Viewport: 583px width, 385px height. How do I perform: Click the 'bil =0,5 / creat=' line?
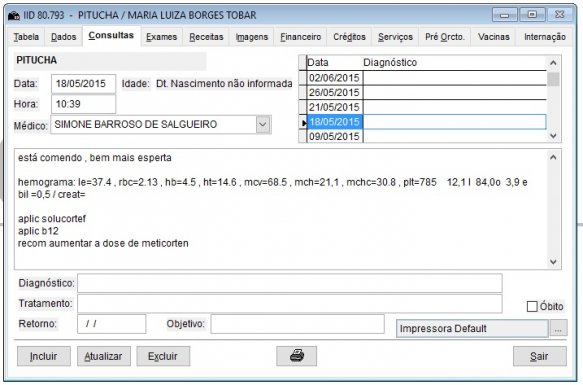click(x=52, y=194)
